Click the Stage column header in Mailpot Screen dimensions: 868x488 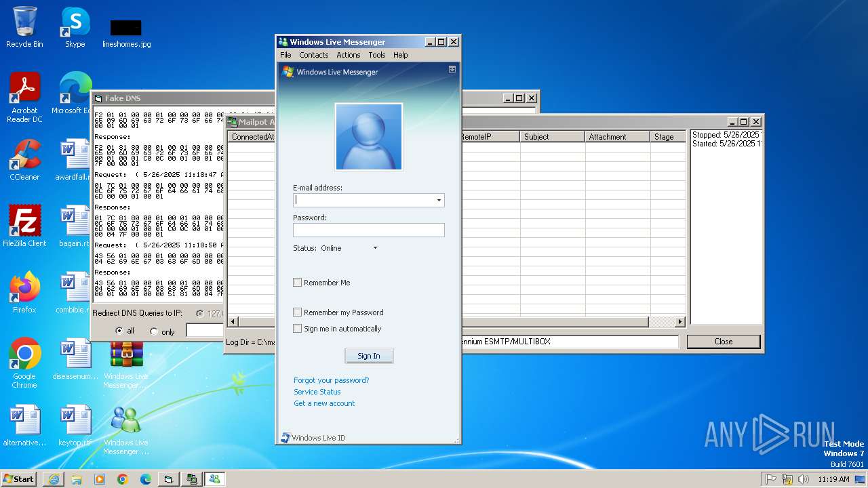tap(668, 137)
